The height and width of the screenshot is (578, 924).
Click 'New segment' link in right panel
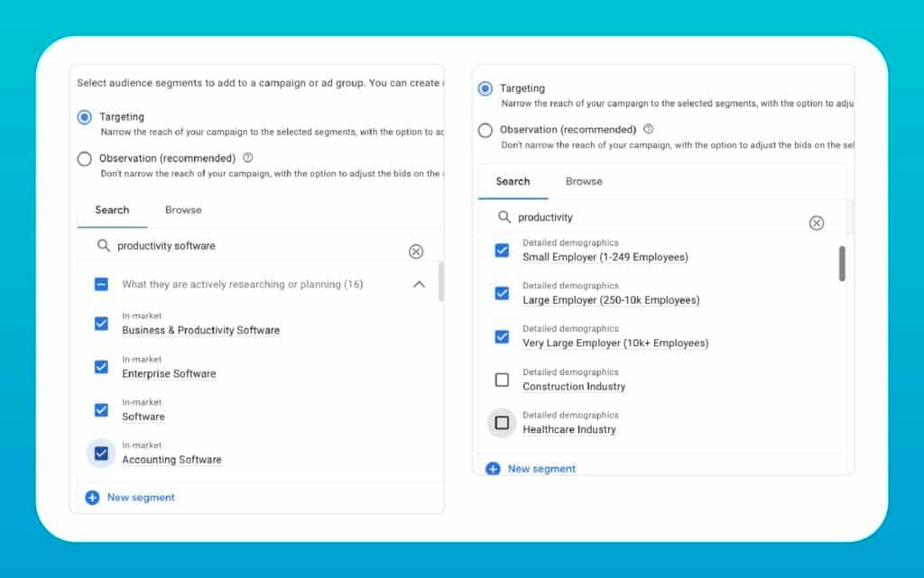coord(541,469)
